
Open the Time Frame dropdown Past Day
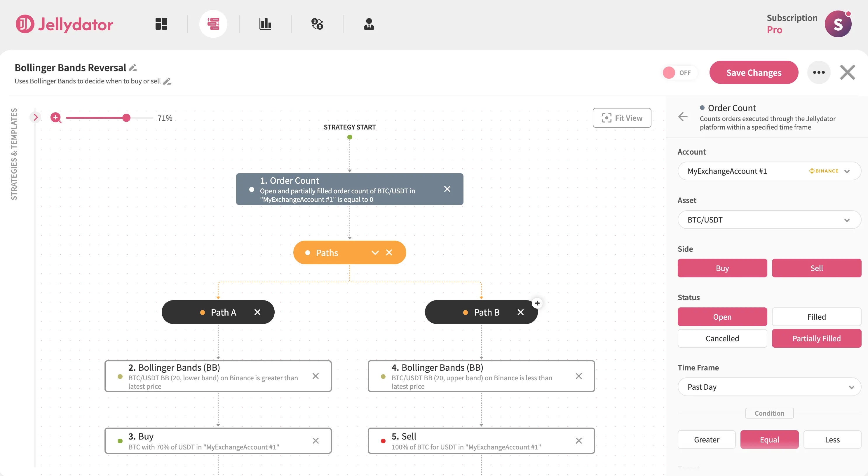click(769, 387)
